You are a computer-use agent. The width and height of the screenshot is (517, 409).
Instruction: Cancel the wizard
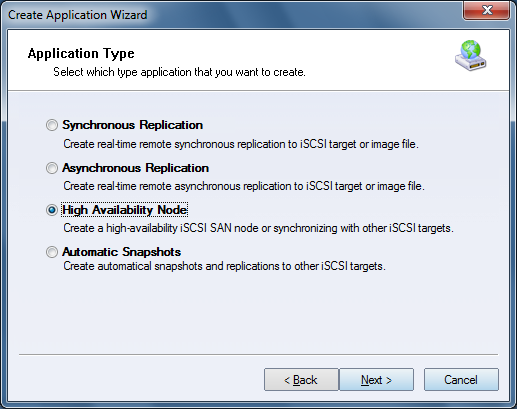pos(461,380)
